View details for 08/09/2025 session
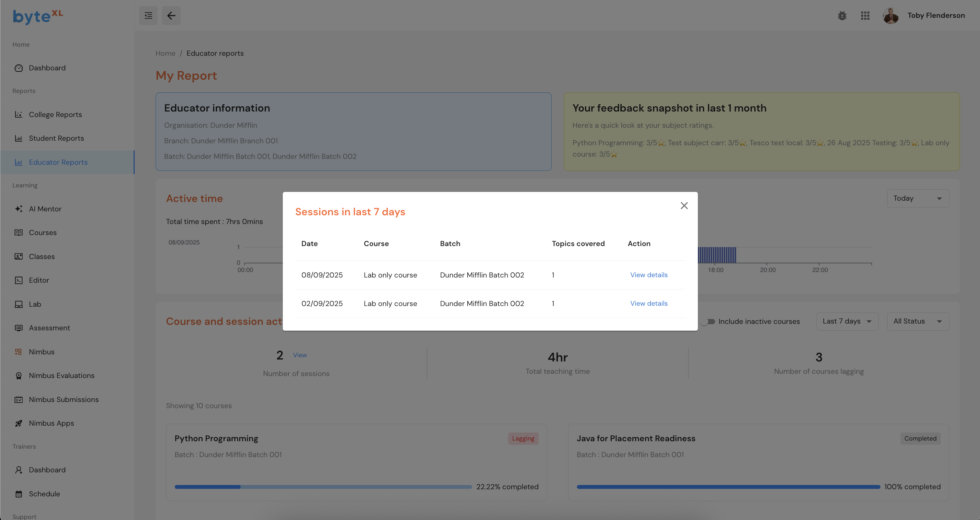 pos(649,275)
